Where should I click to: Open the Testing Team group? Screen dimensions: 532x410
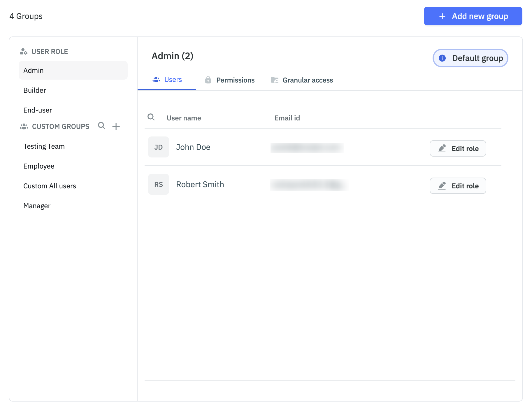44,146
